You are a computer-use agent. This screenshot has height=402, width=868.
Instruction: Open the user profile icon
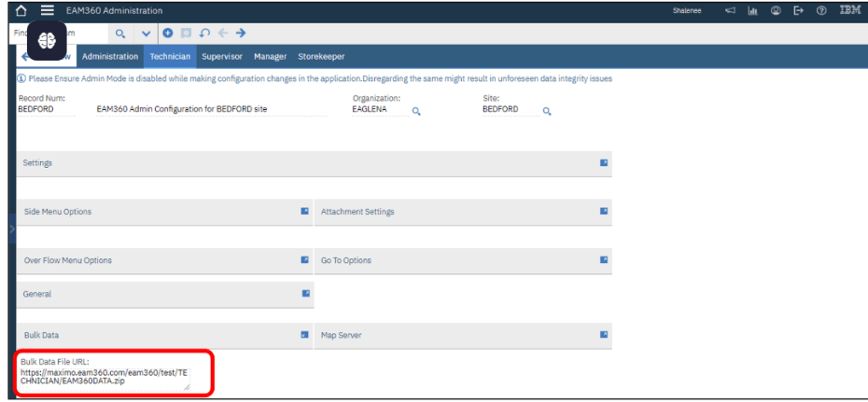(776, 10)
